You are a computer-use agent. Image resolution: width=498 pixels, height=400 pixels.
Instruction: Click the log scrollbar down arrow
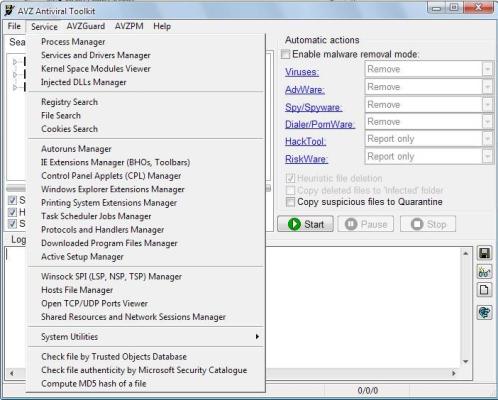tap(466, 362)
